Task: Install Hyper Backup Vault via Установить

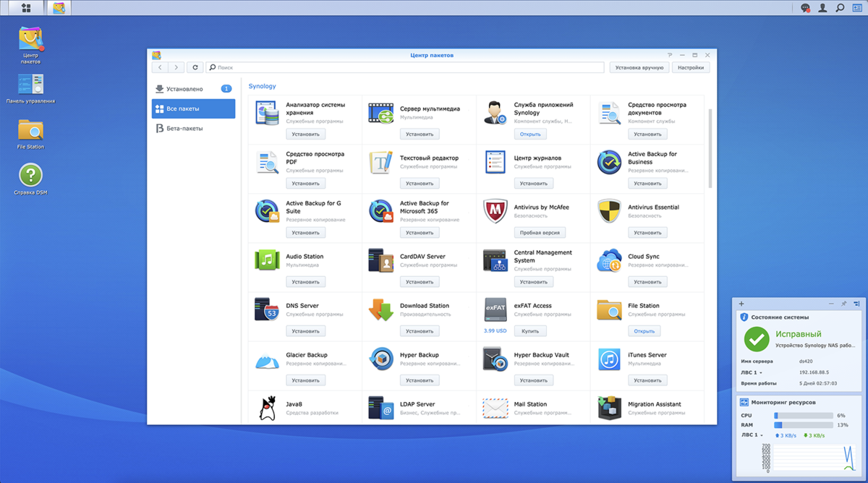Action: pos(534,380)
